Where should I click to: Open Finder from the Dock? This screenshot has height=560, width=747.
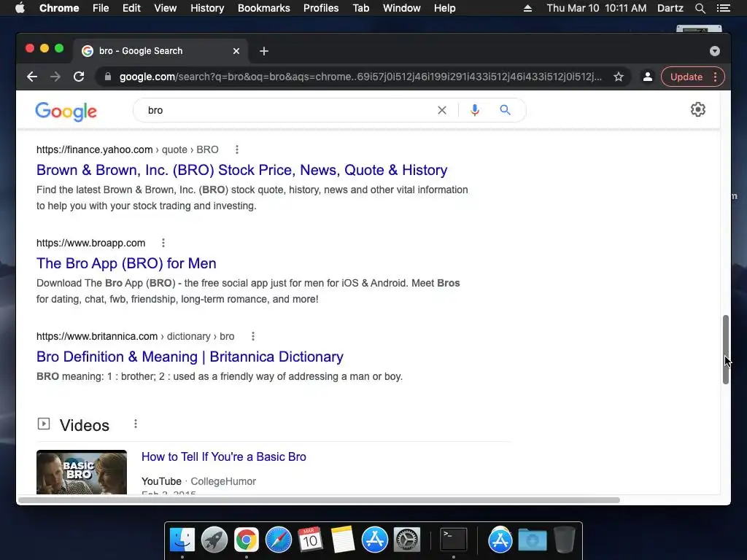point(182,540)
